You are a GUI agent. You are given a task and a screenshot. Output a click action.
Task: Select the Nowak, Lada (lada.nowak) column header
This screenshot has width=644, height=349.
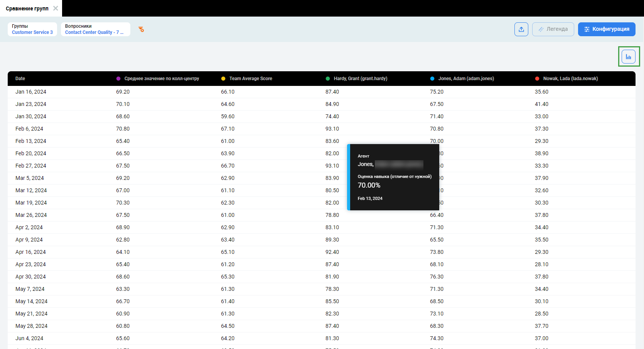tap(570, 79)
